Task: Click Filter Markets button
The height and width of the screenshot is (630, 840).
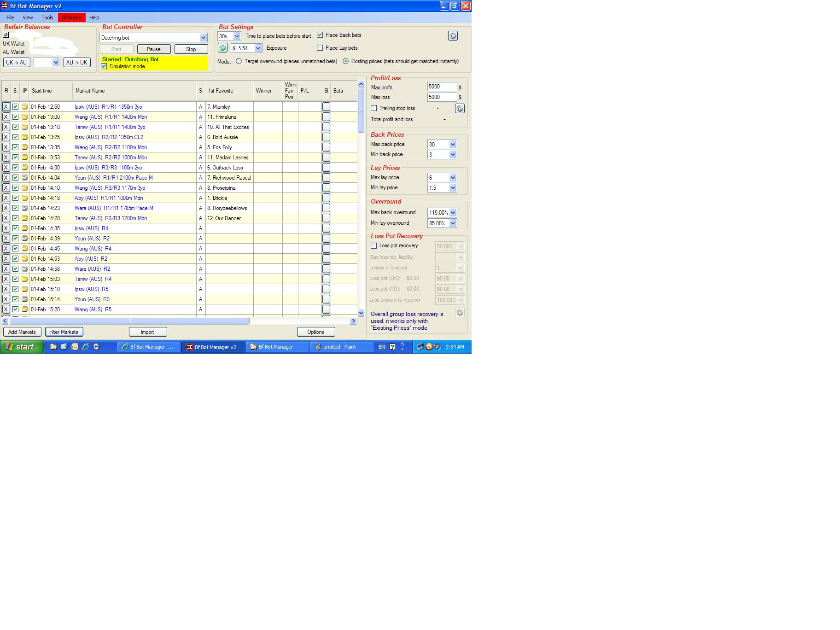Action: [64, 332]
